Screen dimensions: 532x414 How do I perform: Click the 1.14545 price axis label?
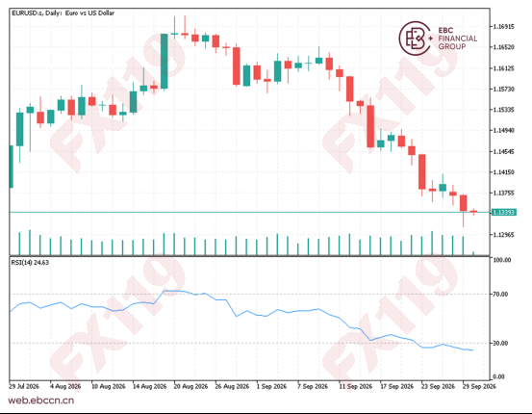click(x=503, y=151)
